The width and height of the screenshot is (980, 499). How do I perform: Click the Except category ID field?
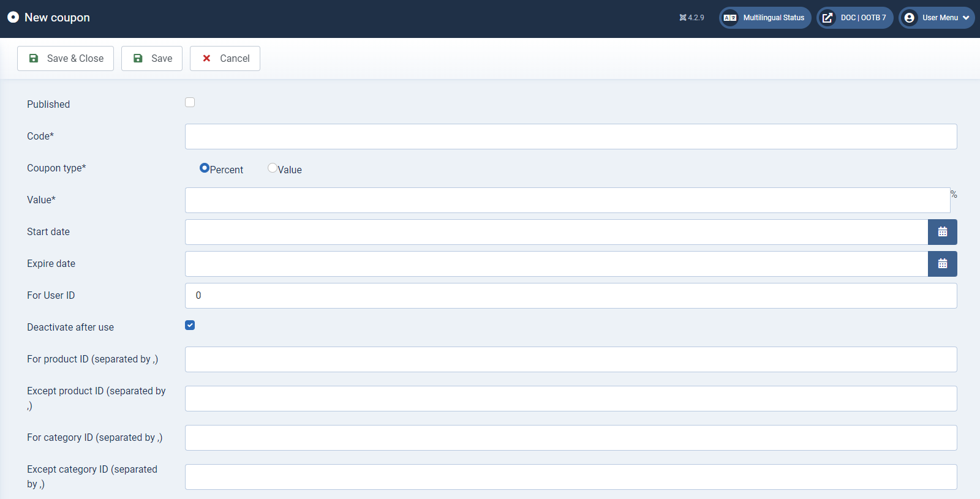coord(571,477)
